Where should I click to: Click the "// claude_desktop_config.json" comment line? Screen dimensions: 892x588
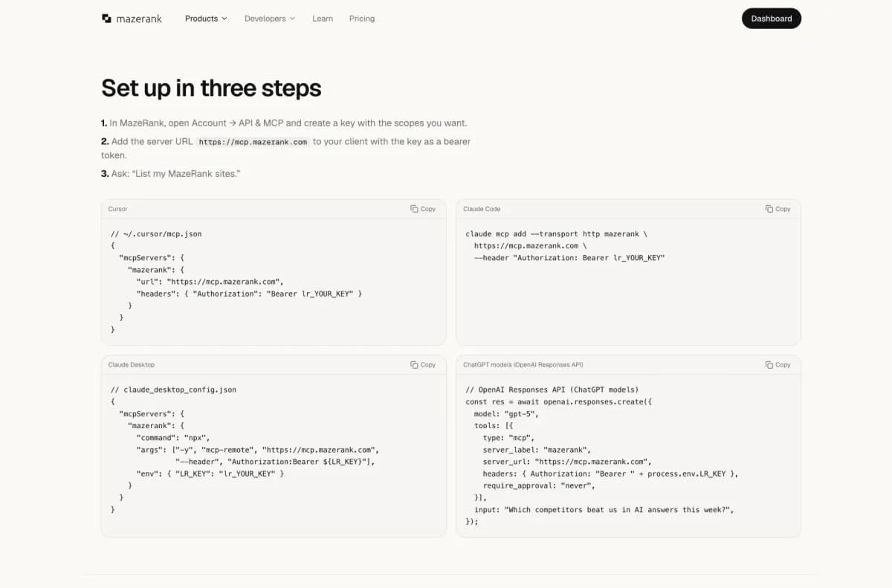coord(173,390)
